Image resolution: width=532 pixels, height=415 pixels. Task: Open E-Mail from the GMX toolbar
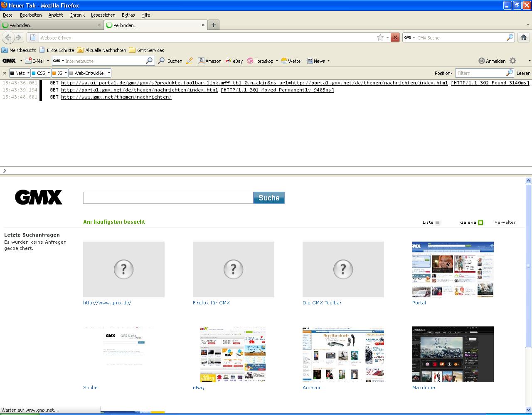point(35,61)
